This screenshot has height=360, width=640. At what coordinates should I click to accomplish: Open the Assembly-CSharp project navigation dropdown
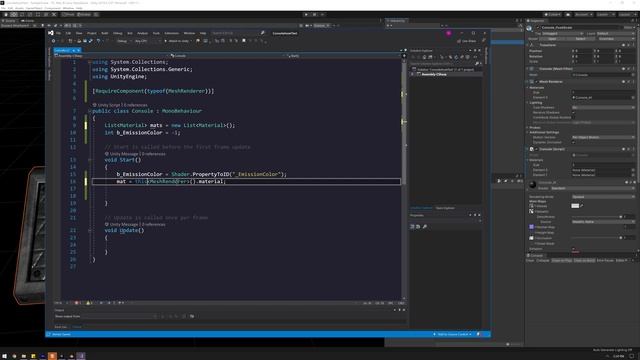coord(111,56)
